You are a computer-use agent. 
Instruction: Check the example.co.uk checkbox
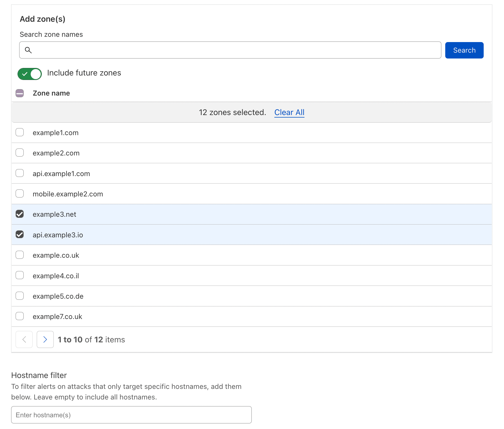point(20,255)
